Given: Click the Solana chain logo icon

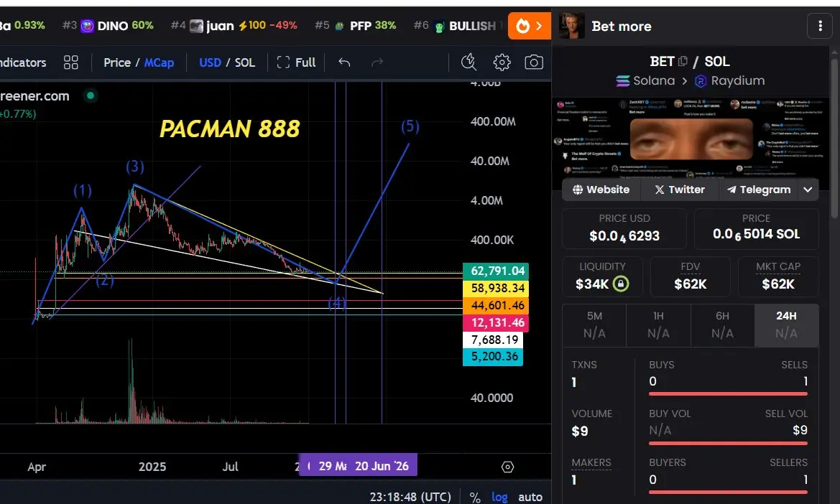Looking at the screenshot, I should (x=622, y=81).
